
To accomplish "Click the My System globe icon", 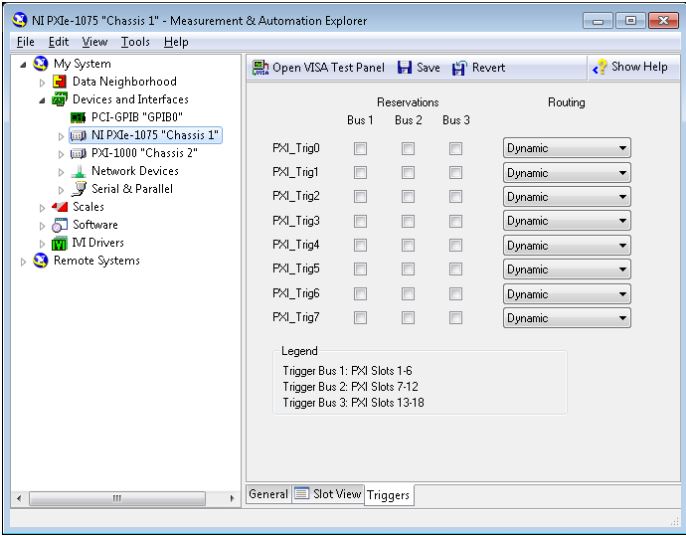I will (41, 64).
